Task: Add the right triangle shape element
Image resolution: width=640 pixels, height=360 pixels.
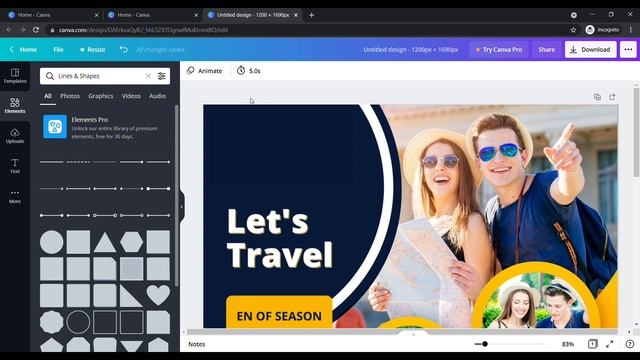Action: pos(131,296)
